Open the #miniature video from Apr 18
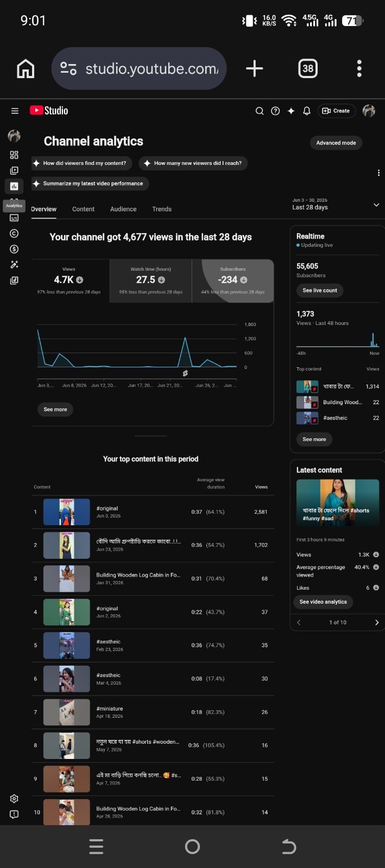 click(110, 709)
